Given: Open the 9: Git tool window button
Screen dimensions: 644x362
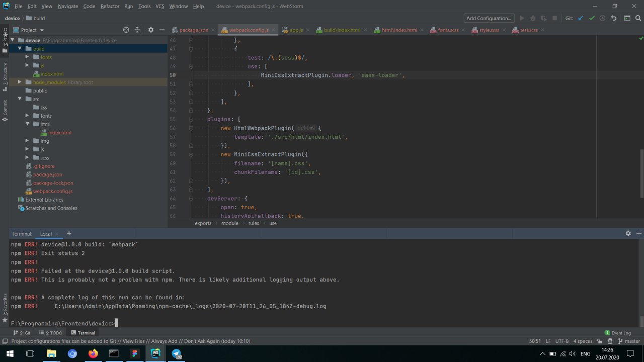Looking at the screenshot, I should pos(22,333).
